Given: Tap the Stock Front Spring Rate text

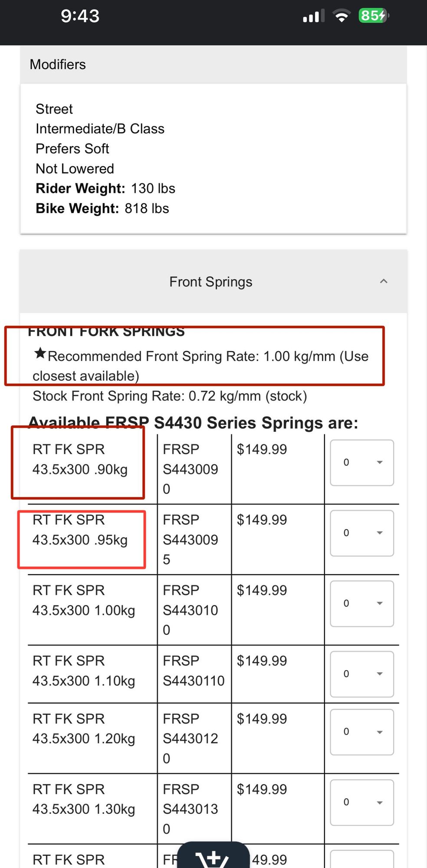Looking at the screenshot, I should pyautogui.click(x=170, y=396).
